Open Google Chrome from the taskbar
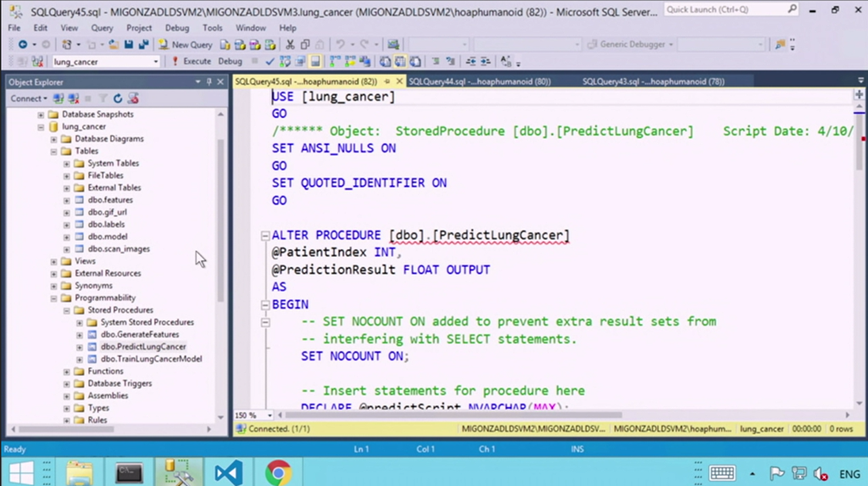 pos(278,472)
